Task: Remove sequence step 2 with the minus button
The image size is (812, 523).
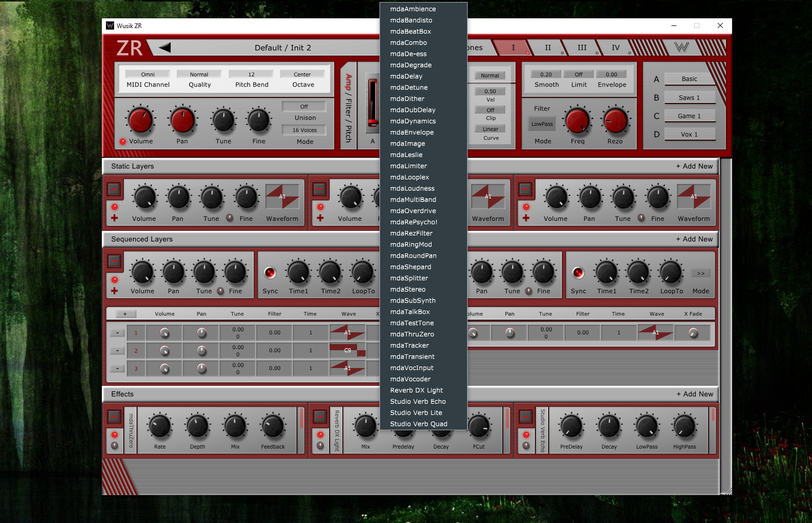Action: click(x=118, y=351)
